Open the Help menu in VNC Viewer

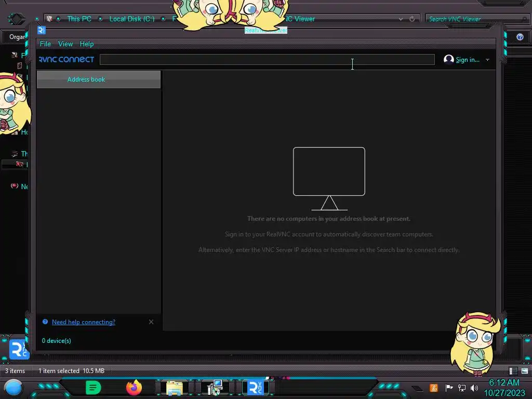87,44
